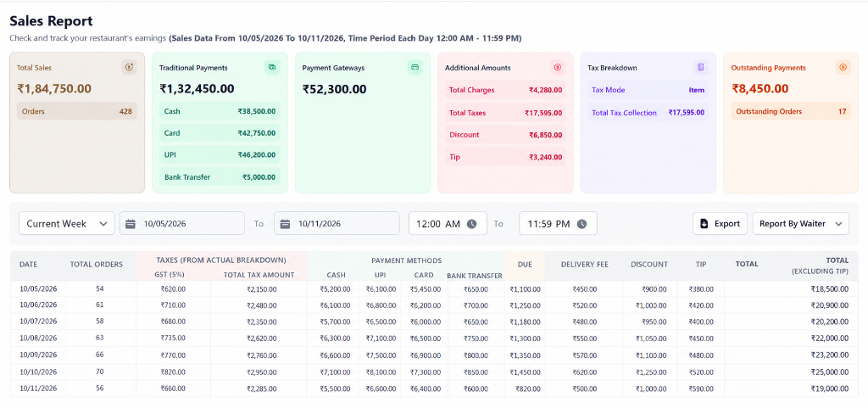This screenshot has width=868, height=408.
Task: Select the 10/05/2026 table row date
Action: [x=38, y=289]
